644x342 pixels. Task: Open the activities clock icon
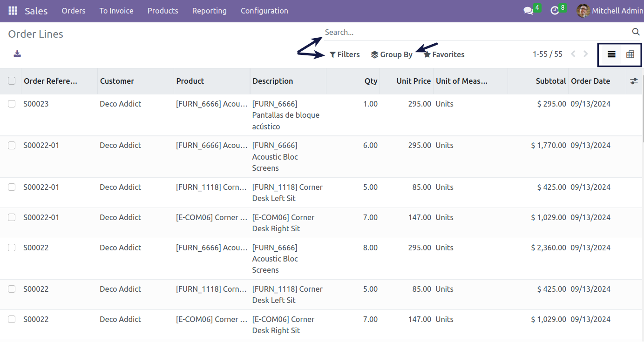(554, 11)
